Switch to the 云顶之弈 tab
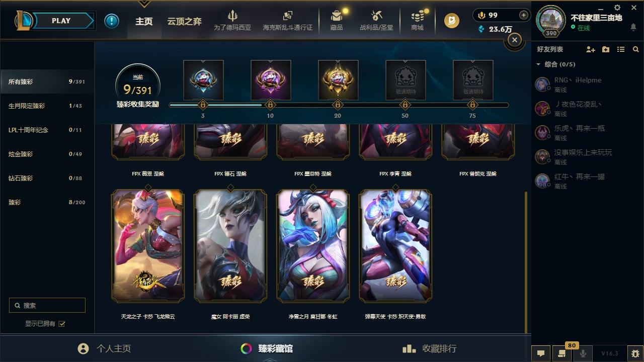Viewport: 644px width, 362px height. coord(184,22)
